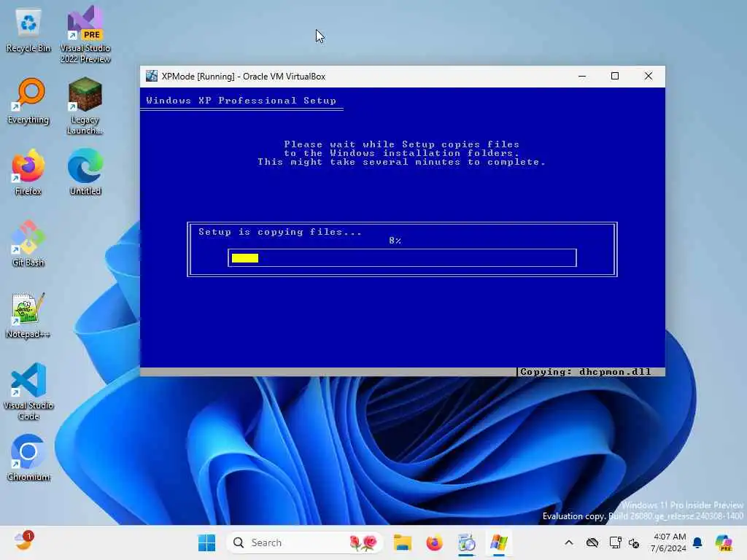Open the network status tray icon
Screen dimensions: 747x560
(x=615, y=542)
